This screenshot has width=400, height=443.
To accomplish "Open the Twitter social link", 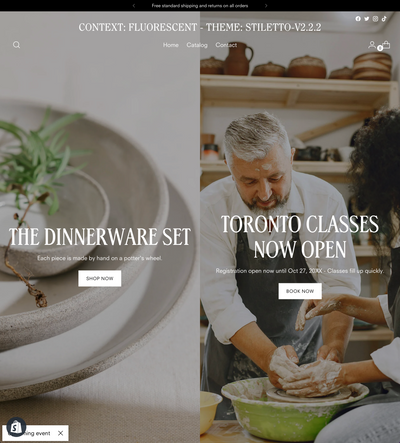I will pyautogui.click(x=367, y=19).
